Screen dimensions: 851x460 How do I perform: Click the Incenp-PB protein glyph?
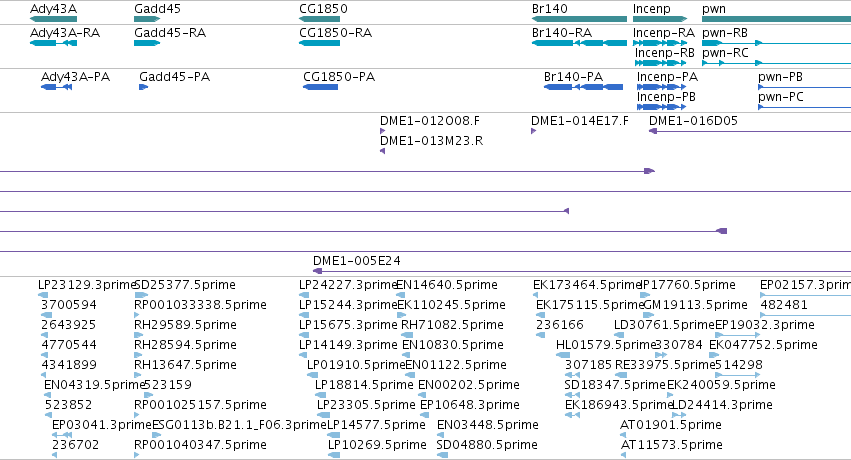click(662, 107)
